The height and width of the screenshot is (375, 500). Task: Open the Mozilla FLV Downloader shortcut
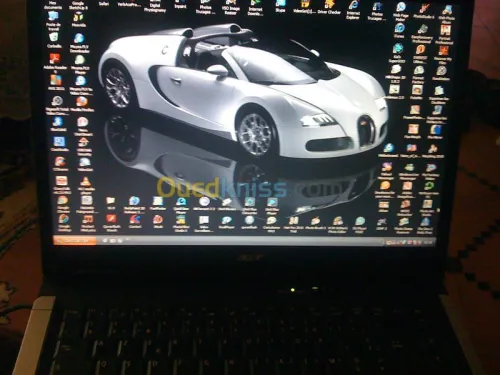[x=79, y=43]
